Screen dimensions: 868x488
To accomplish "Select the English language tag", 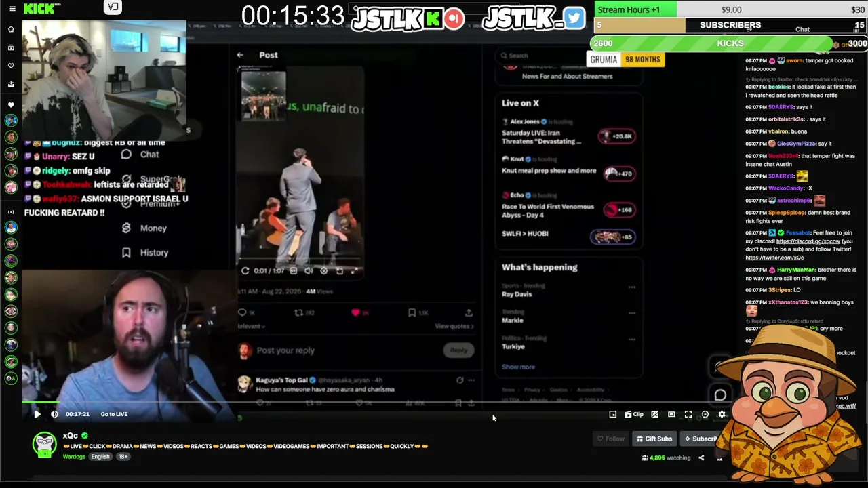I will pos(100,457).
